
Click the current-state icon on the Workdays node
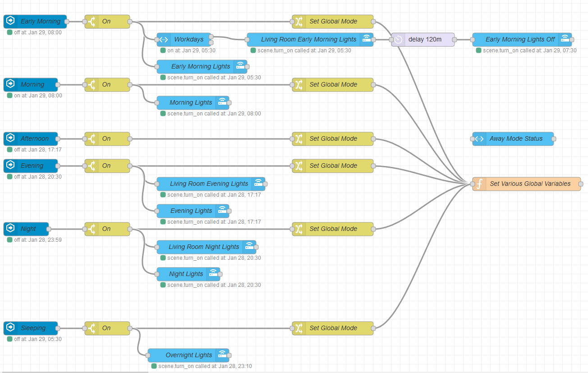pos(164,39)
